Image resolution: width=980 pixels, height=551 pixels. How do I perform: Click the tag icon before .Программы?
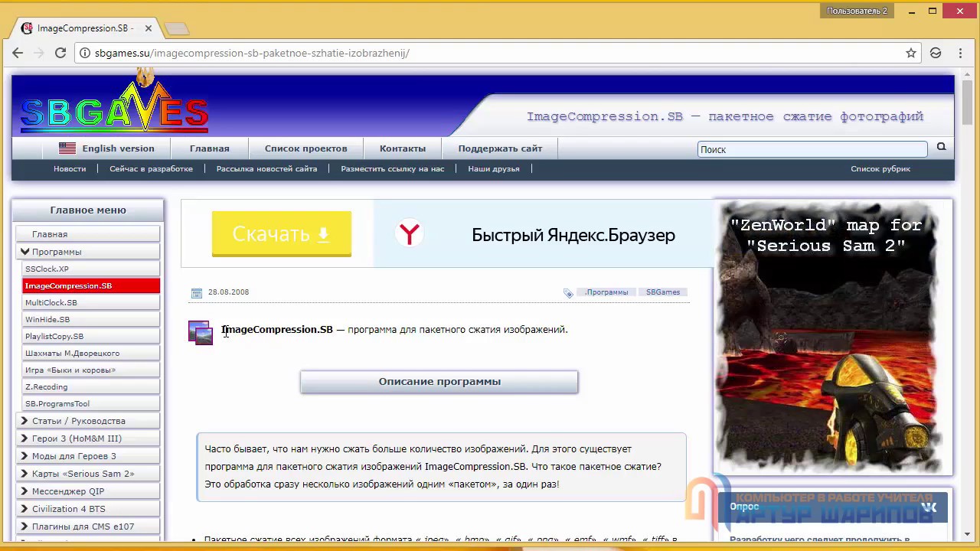tap(568, 292)
